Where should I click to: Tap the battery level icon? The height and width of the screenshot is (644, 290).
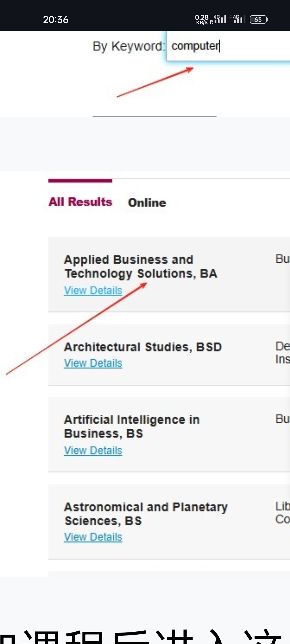(x=258, y=20)
